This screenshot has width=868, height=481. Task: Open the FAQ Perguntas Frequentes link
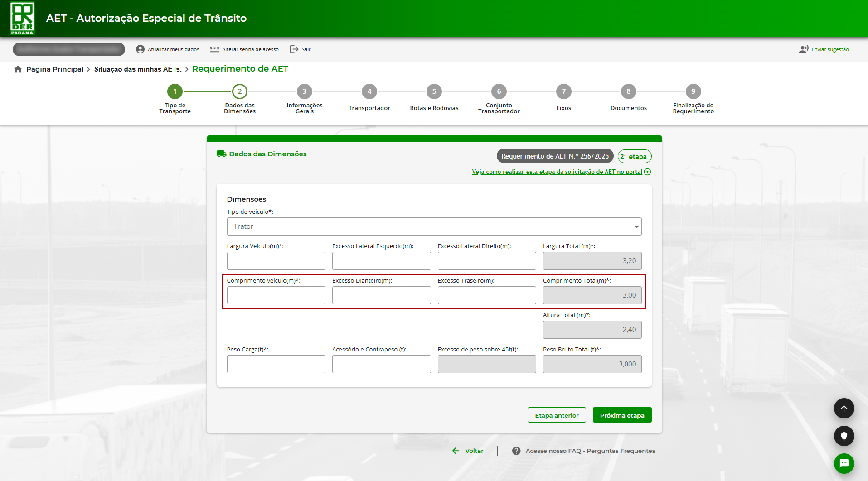[590, 451]
